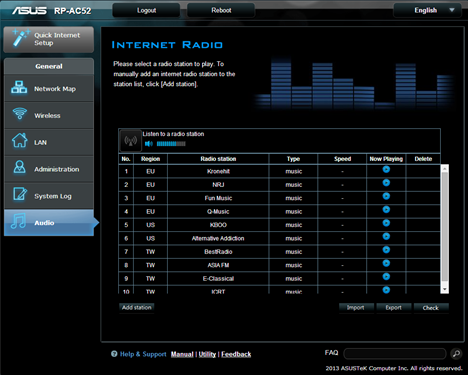Click the E-Classical station name
Image resolution: width=468 pixels, height=375 pixels.
tap(218, 278)
